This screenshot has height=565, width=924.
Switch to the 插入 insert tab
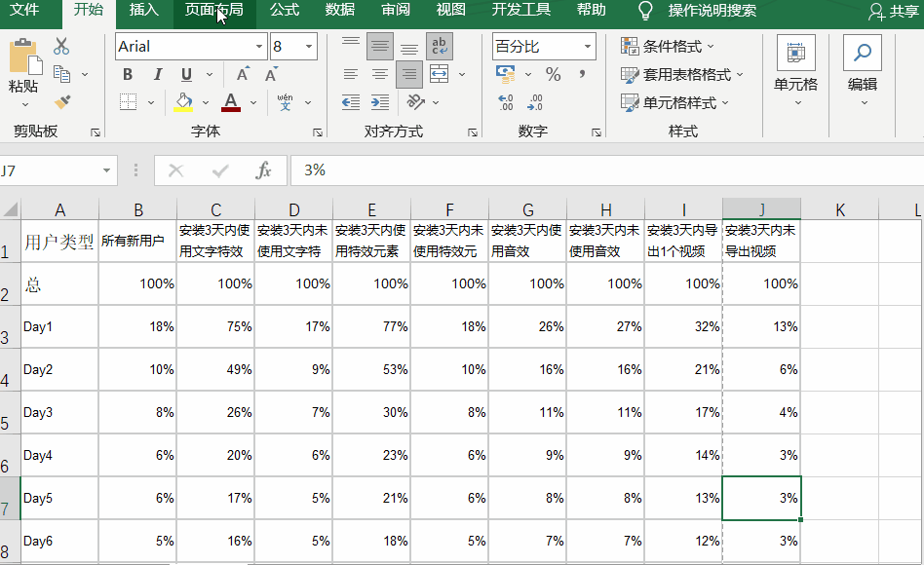click(144, 10)
